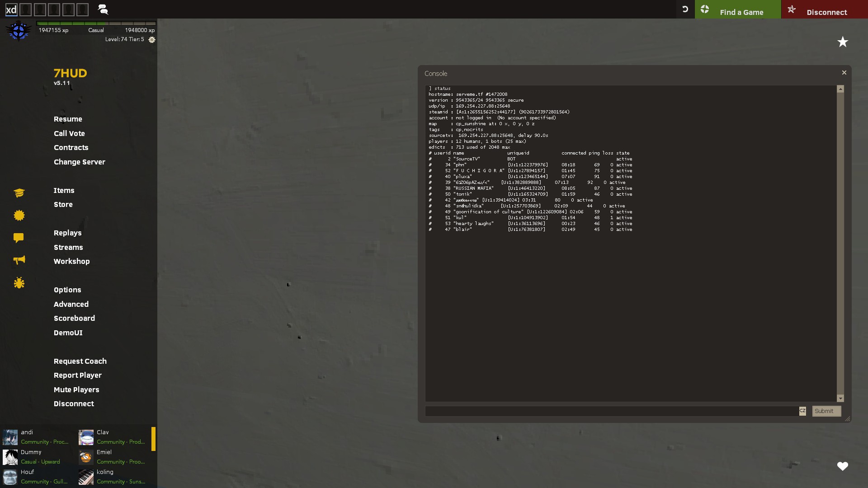Click the CZ keyboard language indicator in console

click(802, 411)
